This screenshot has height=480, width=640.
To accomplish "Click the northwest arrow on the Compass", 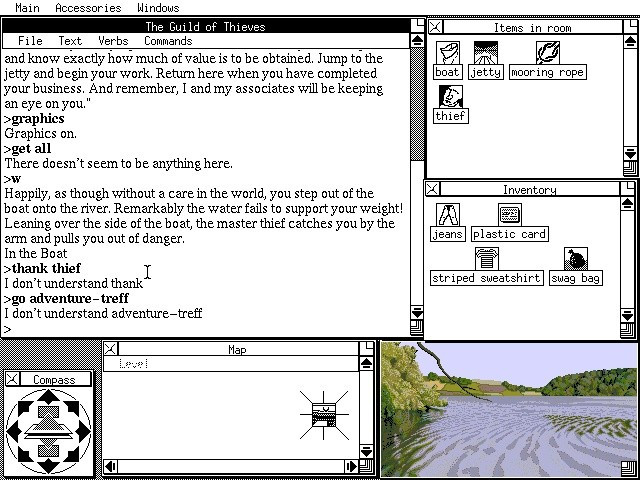I will [x=25, y=408].
